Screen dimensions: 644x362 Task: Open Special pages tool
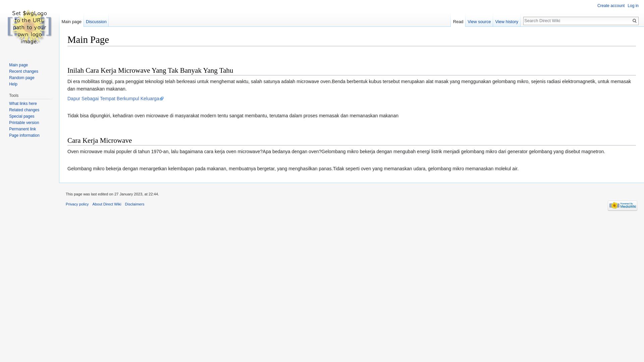[22, 116]
